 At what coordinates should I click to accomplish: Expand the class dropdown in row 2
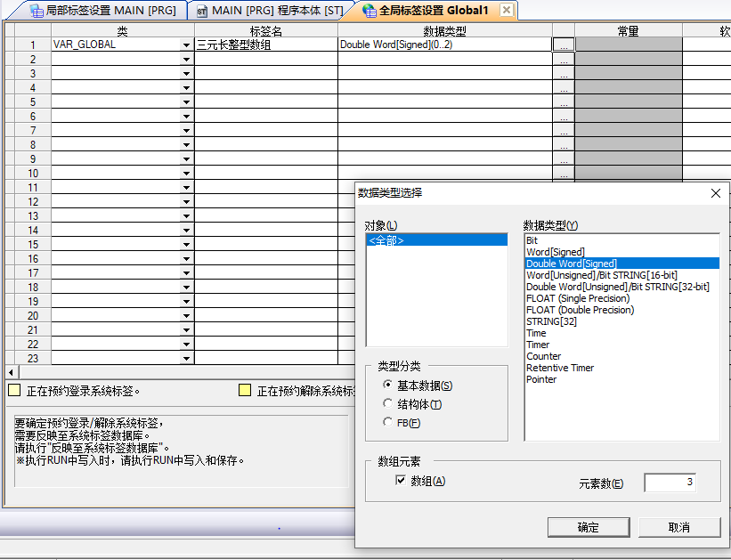click(186, 59)
